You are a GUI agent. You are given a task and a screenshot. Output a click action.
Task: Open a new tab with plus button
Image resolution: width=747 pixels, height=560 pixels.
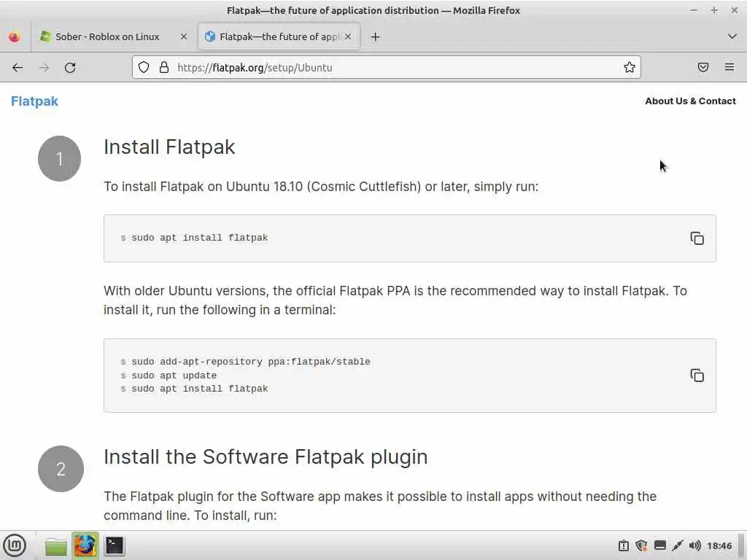point(375,36)
